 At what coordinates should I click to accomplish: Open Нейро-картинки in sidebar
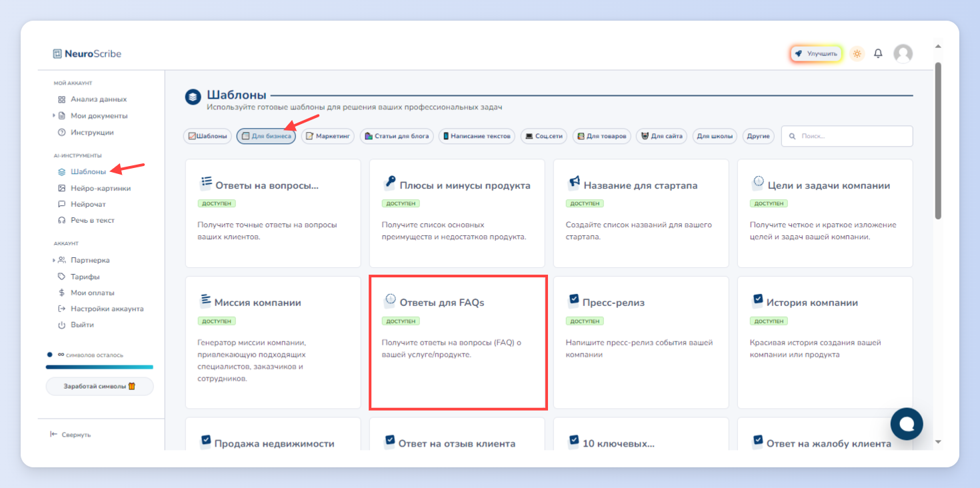[x=101, y=188]
